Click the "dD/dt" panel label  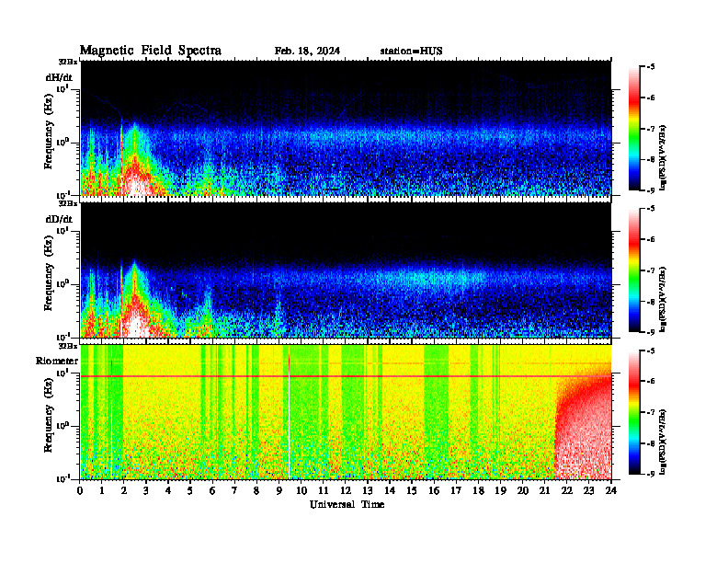pos(59,219)
